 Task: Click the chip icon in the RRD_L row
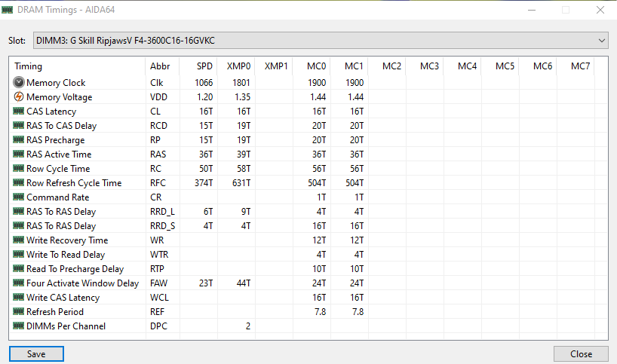pos(19,211)
